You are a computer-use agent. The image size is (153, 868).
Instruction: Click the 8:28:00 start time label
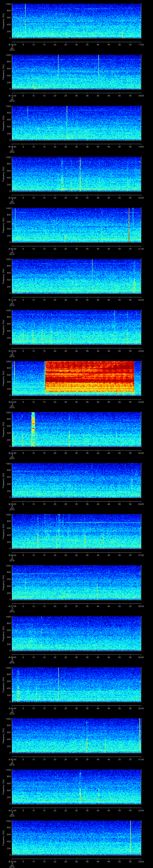click(12, 657)
